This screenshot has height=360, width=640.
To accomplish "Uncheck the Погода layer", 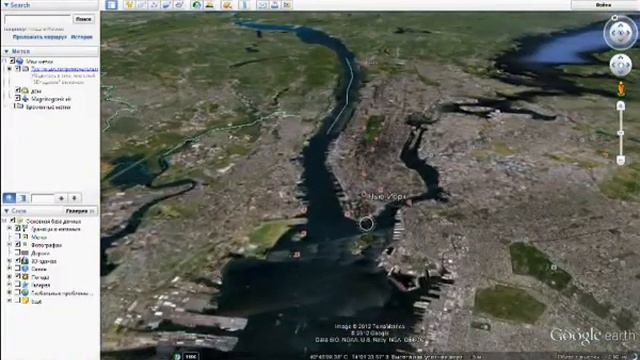I will click(x=18, y=277).
